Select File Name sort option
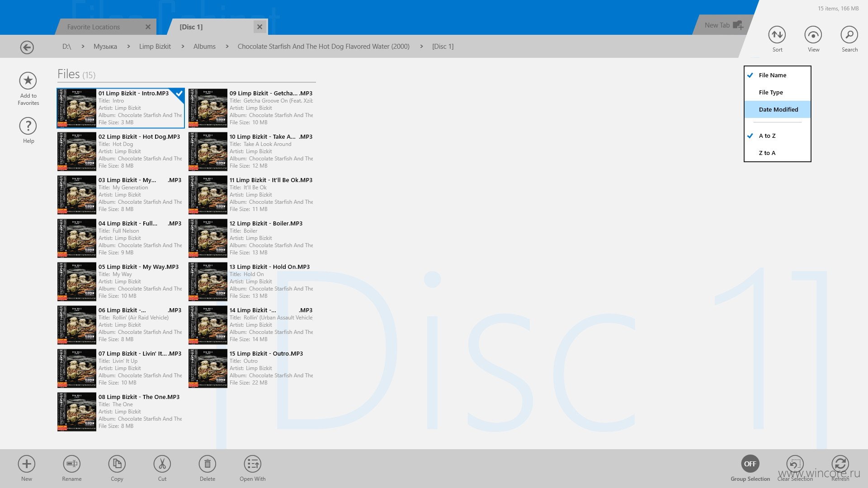The image size is (868, 488). point(778,75)
